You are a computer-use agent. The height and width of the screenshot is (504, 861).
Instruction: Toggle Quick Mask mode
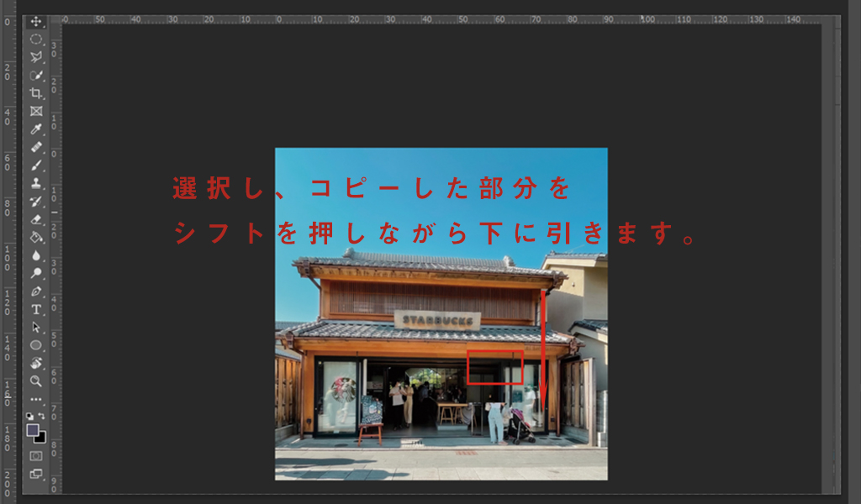(x=36, y=455)
